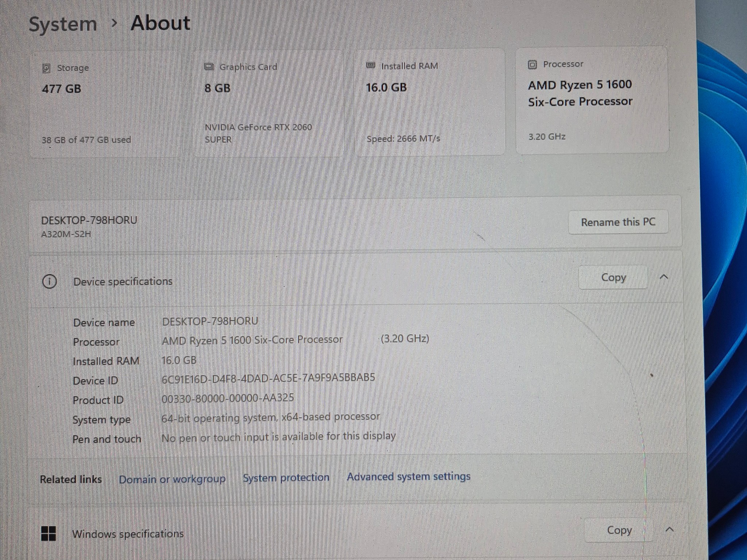Screen dimensions: 747x560
Task: Click the 'System type' row label
Action: click(x=101, y=420)
